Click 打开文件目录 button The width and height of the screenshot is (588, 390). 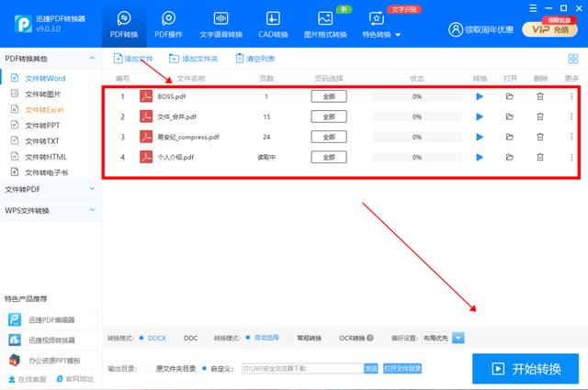[402, 369]
